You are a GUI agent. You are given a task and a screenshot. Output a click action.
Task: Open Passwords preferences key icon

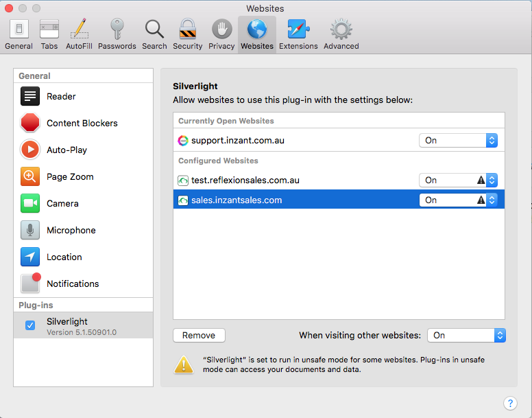coord(117,30)
